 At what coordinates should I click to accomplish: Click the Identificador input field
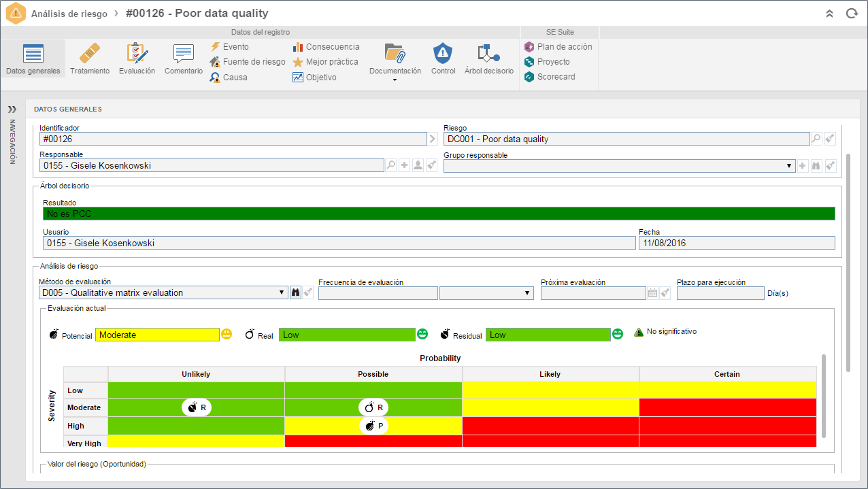pos(233,139)
